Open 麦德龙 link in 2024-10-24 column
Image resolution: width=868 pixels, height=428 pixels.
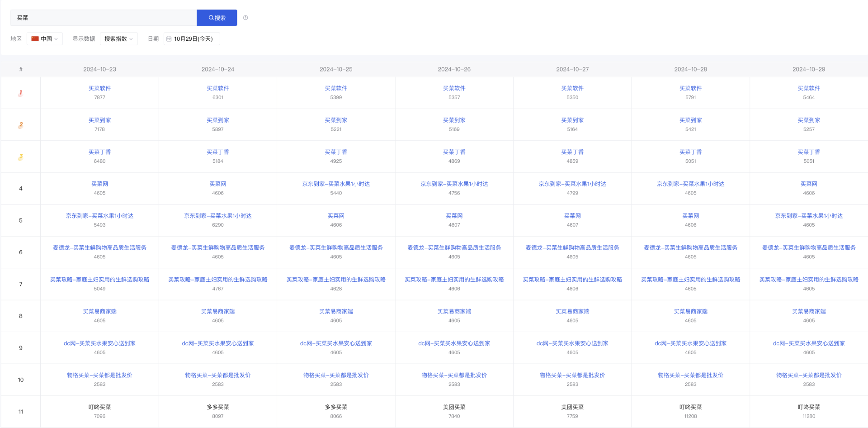[218, 247]
